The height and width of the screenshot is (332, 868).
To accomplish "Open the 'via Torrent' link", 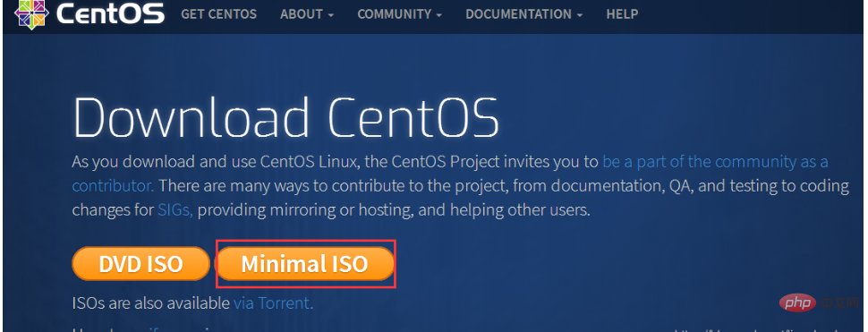I will tap(274, 303).
